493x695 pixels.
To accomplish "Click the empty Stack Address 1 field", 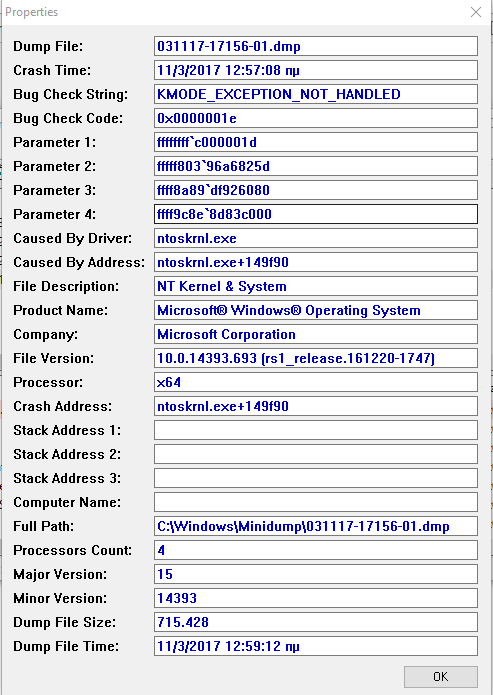I will (316, 430).
